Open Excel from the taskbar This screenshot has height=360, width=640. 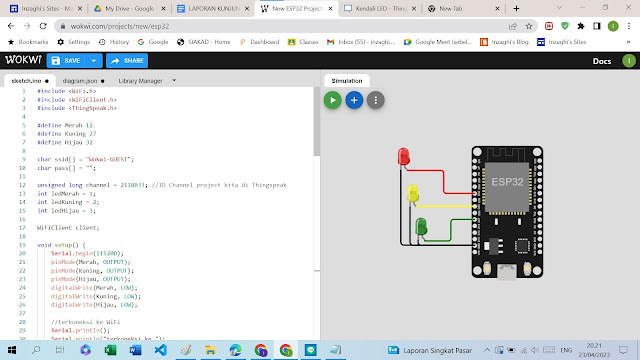point(111,350)
